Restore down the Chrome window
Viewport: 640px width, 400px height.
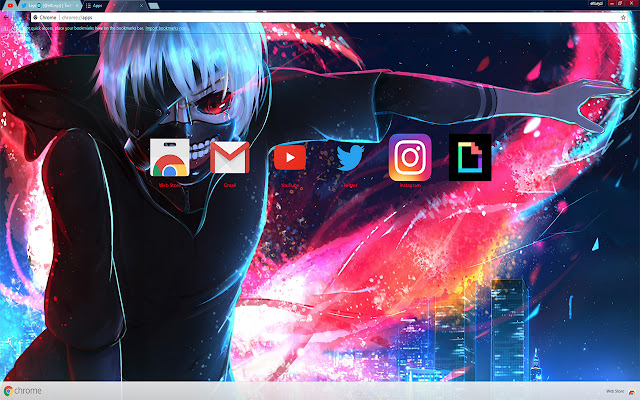pos(620,3)
